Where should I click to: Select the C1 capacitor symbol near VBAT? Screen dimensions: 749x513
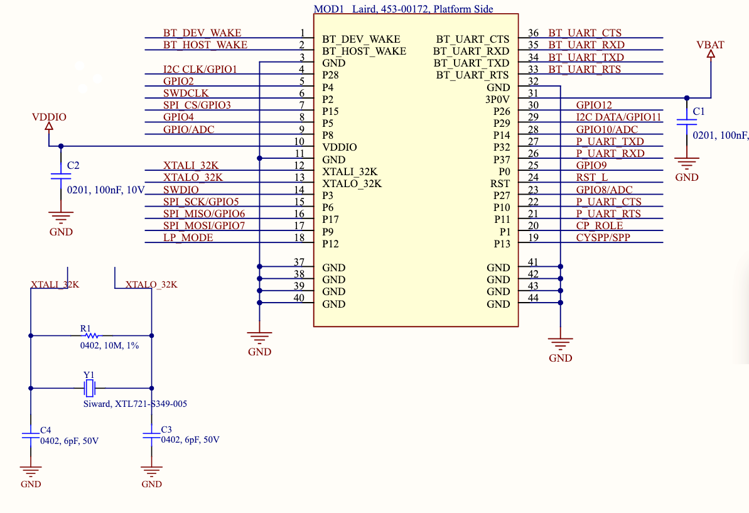point(686,122)
